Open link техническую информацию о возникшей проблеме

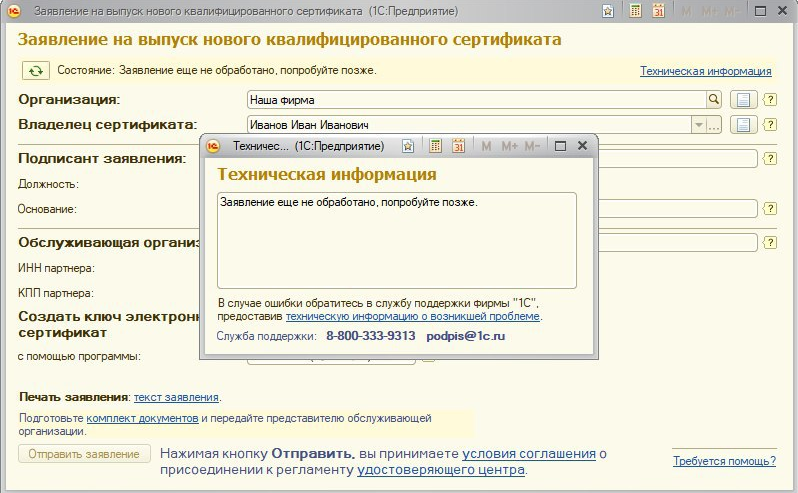coord(413,316)
